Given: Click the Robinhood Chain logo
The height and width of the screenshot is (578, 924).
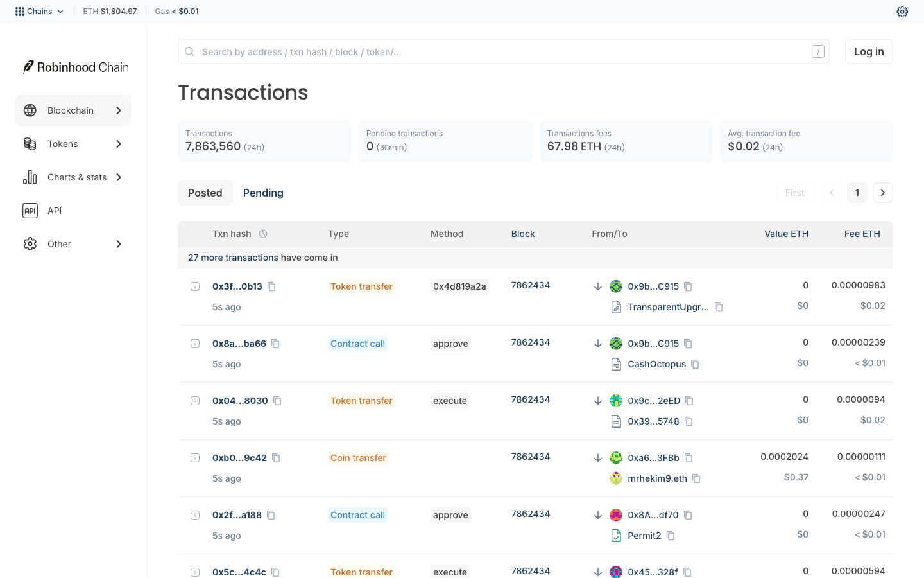Looking at the screenshot, I should click(76, 67).
